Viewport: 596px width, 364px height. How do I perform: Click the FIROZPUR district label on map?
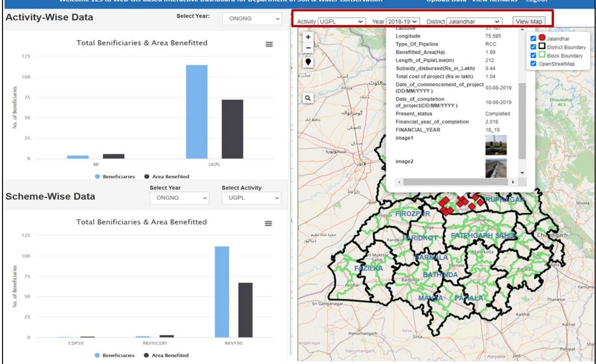[412, 214]
